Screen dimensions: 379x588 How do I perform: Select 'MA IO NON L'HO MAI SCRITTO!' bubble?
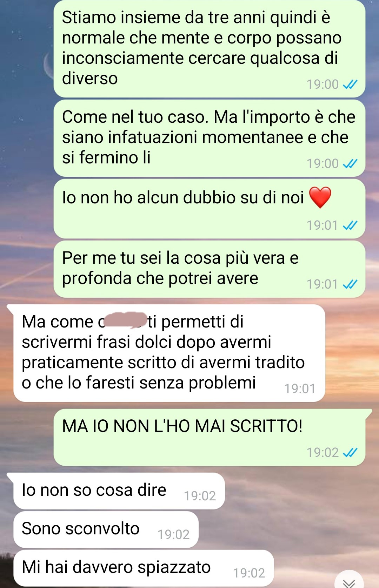210,437
